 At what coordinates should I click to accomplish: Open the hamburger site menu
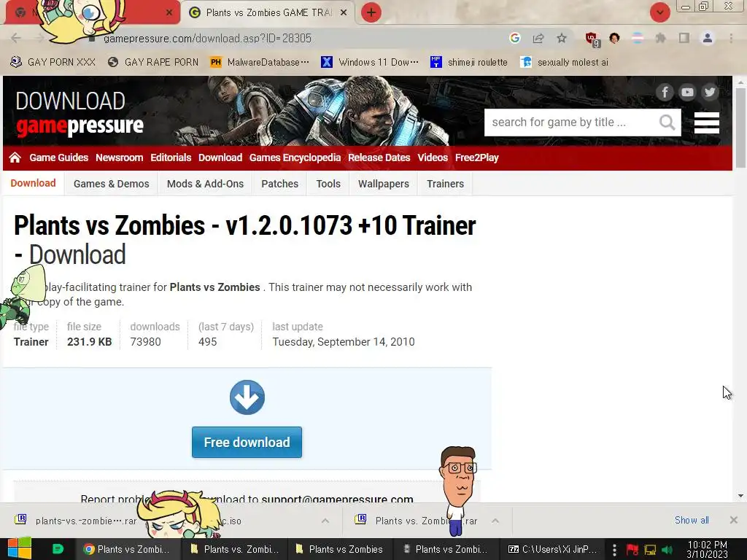point(706,122)
